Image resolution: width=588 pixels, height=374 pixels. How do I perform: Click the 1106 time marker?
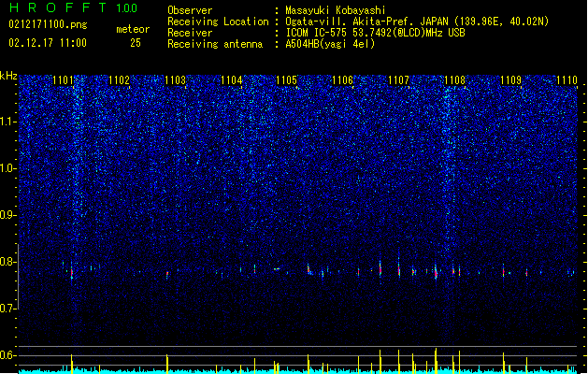point(343,80)
